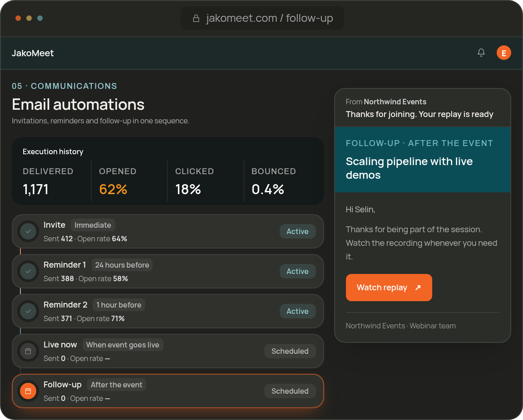
Task: Click the jakomeet.com address bar
Action: (262, 18)
